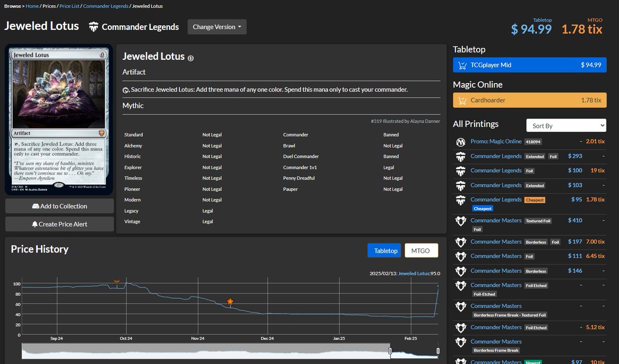Click the cart icon in TCGplayer Mid button

coord(462,65)
